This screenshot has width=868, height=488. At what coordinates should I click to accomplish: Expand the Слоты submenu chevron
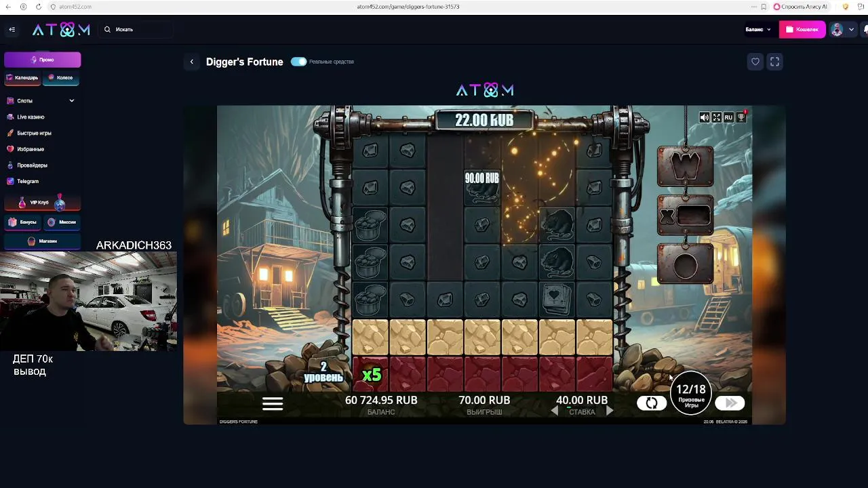coord(71,100)
